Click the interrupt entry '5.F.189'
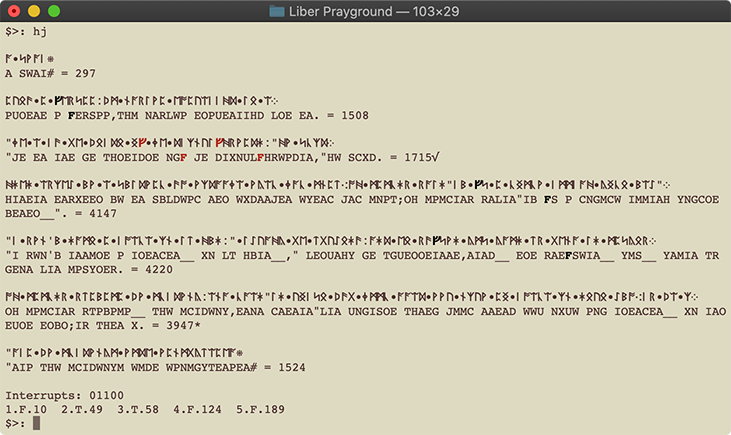This screenshot has height=435, width=731. click(262, 410)
